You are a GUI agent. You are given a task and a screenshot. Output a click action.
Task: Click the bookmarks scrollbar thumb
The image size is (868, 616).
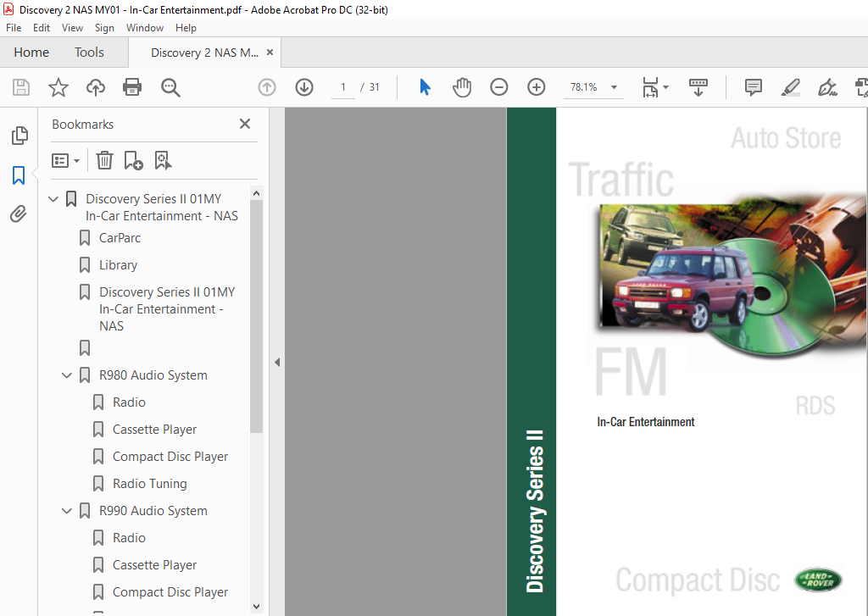[256, 317]
